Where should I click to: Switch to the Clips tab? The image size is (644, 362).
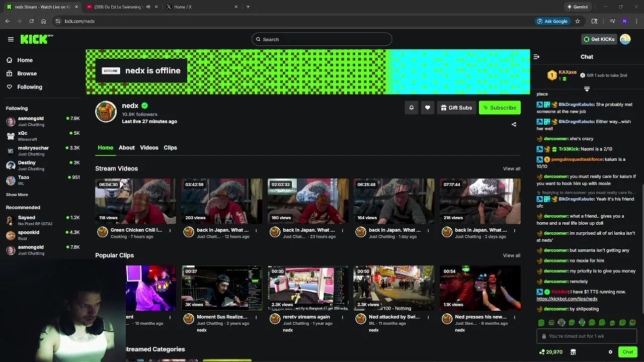[x=170, y=147]
